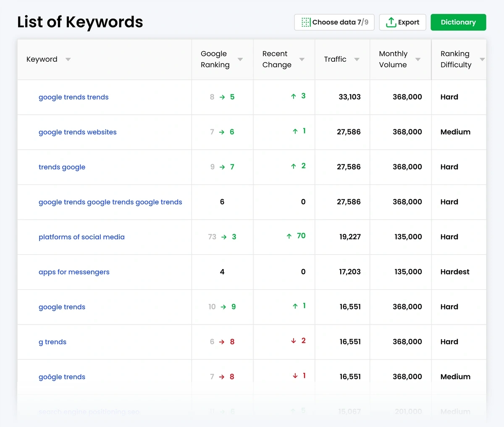The width and height of the screenshot is (504, 427).
Task: Open 'trends google' keyword link
Action: coord(62,167)
